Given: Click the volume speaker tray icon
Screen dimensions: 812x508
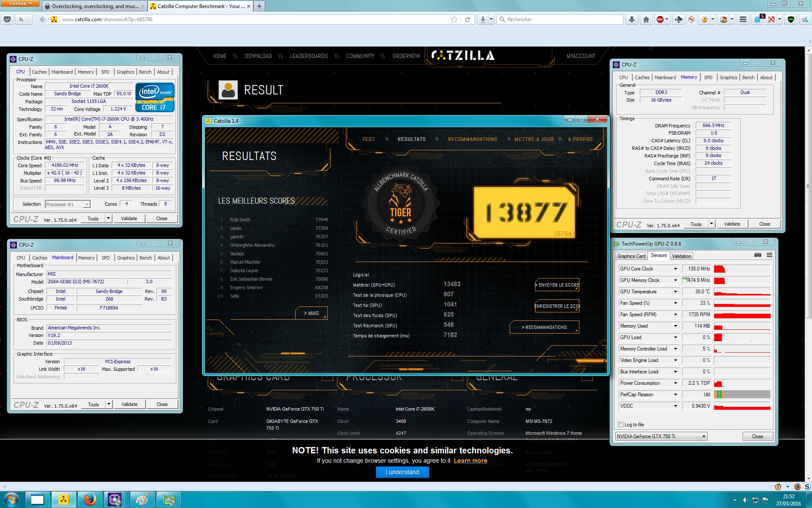Looking at the screenshot, I should [745, 500].
